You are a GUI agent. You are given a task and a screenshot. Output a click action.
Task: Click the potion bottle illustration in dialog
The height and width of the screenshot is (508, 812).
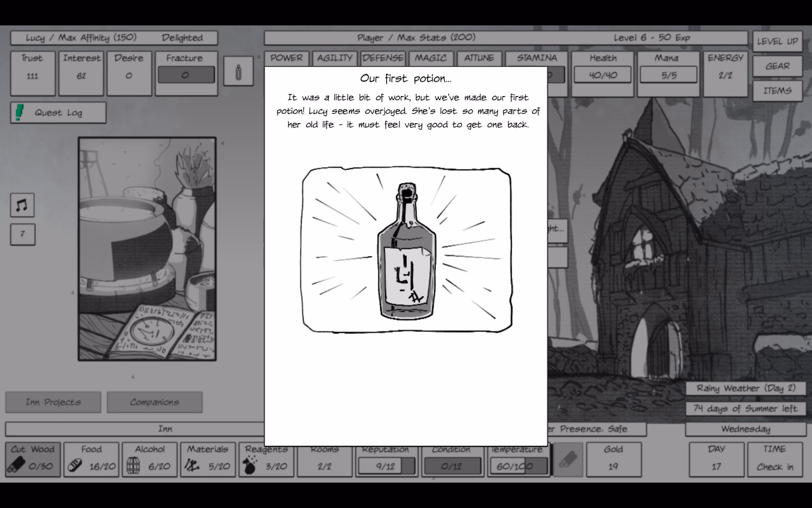(x=406, y=251)
